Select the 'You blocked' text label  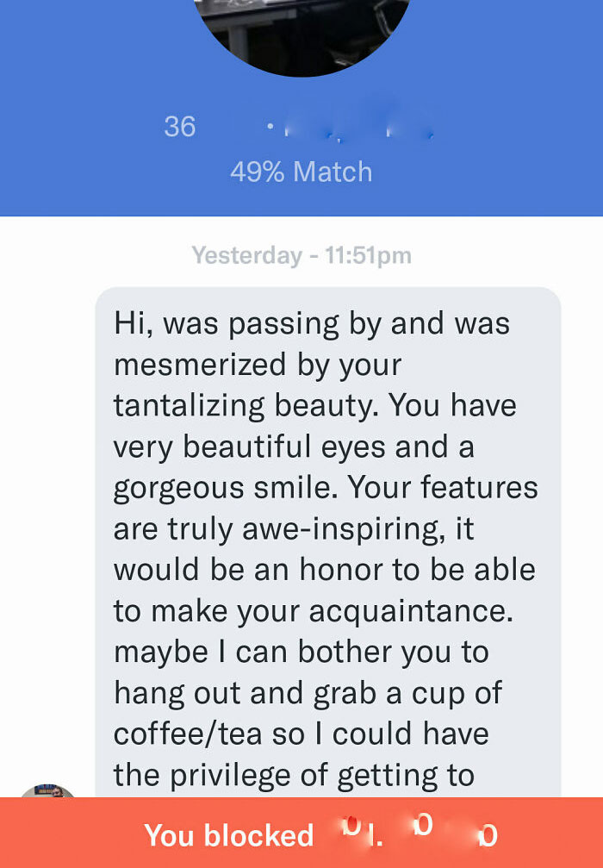[231, 834]
